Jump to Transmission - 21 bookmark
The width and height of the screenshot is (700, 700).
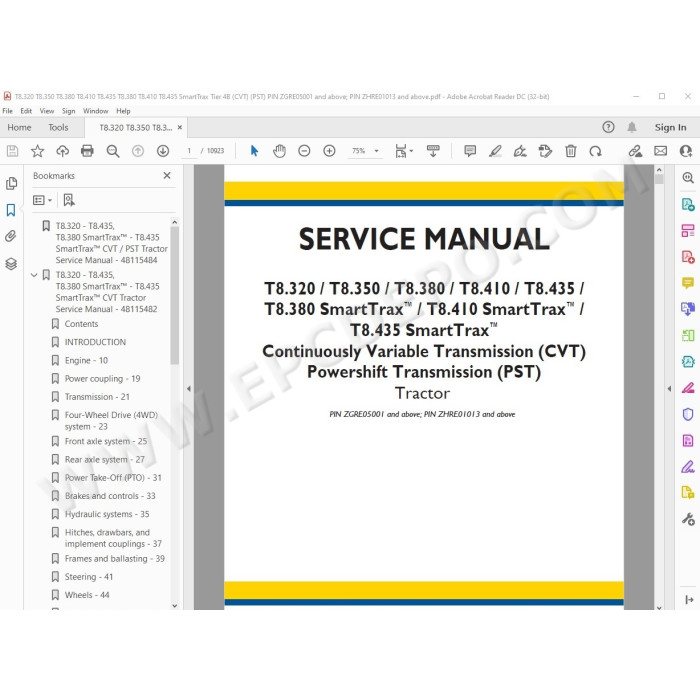97,397
